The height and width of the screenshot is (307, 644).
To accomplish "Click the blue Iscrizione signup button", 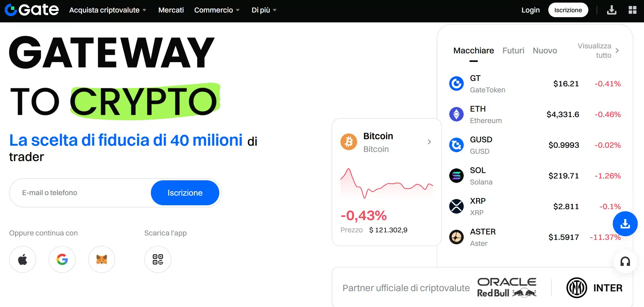I will click(x=185, y=193).
